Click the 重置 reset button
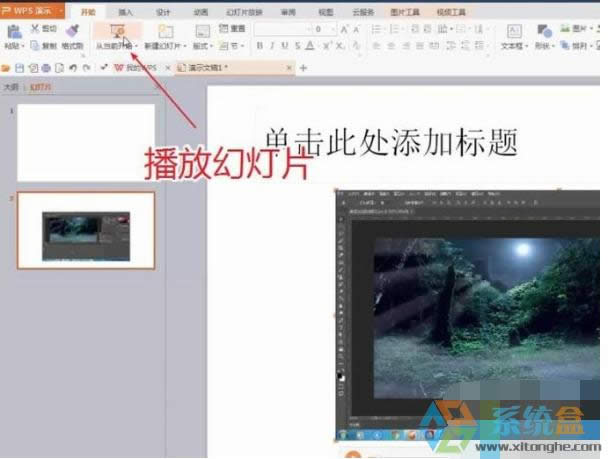 click(234, 30)
